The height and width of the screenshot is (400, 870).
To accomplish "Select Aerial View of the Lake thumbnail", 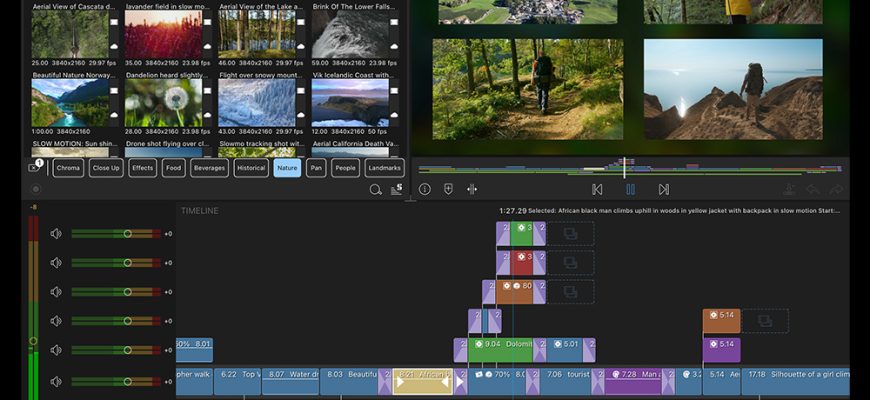I will (x=256, y=34).
